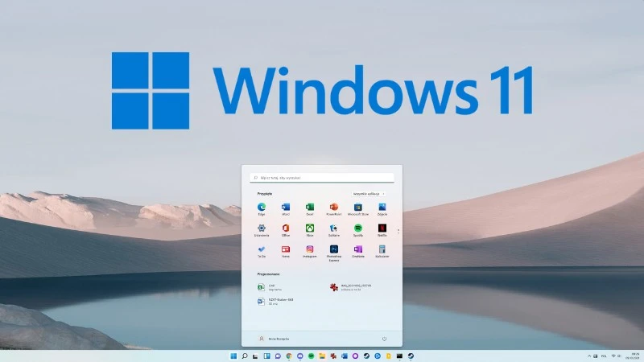Screen dimensions: 644x362
Task: Show hidden tray icons chevron
Action: tap(589, 356)
